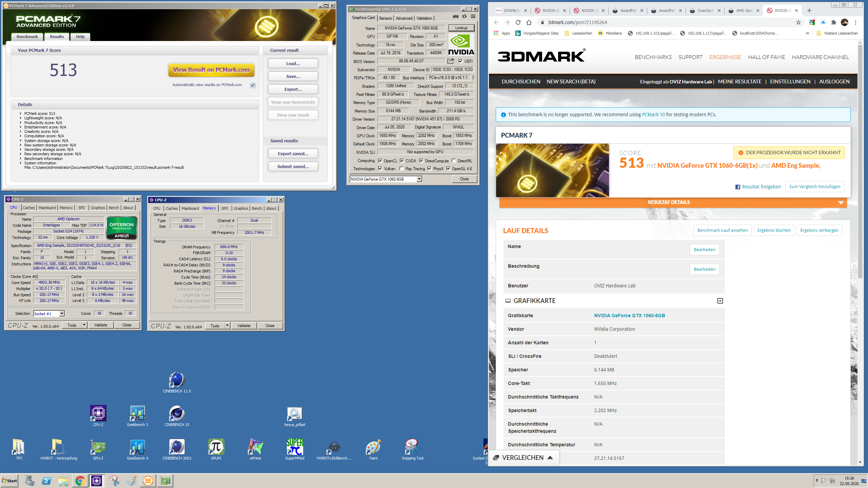
Task: Click the PCMark 10 link in the notice
Action: (x=653, y=115)
